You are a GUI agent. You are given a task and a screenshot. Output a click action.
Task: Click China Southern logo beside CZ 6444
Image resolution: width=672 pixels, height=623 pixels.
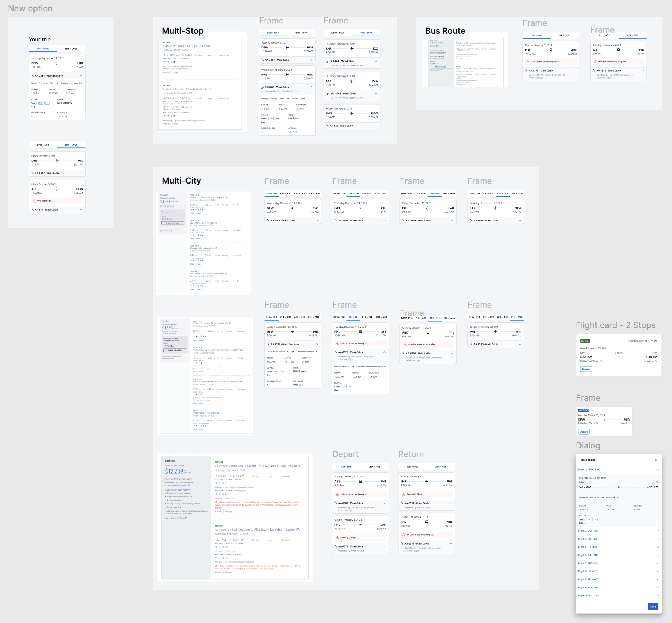pyautogui.click(x=327, y=61)
